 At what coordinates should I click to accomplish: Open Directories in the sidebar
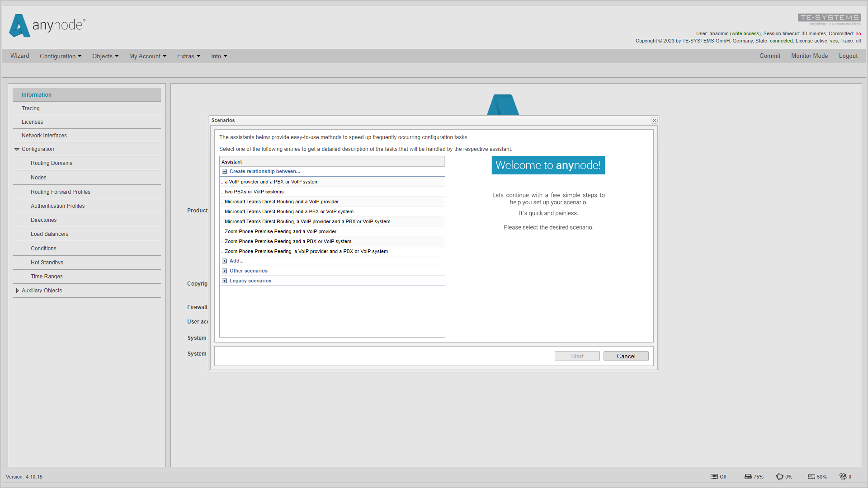pos(87,220)
